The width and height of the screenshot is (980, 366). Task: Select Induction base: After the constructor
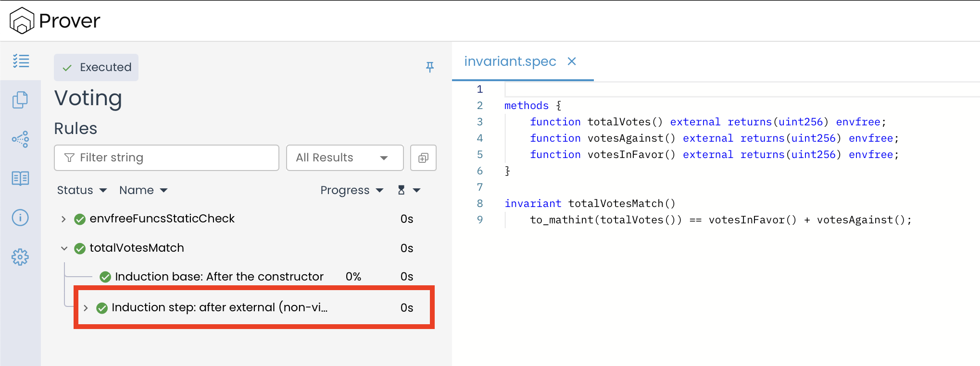click(x=219, y=277)
